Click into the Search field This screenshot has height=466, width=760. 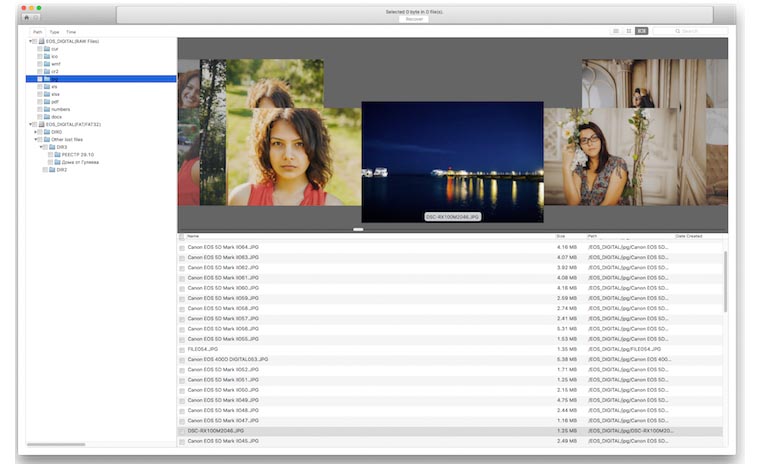click(690, 31)
